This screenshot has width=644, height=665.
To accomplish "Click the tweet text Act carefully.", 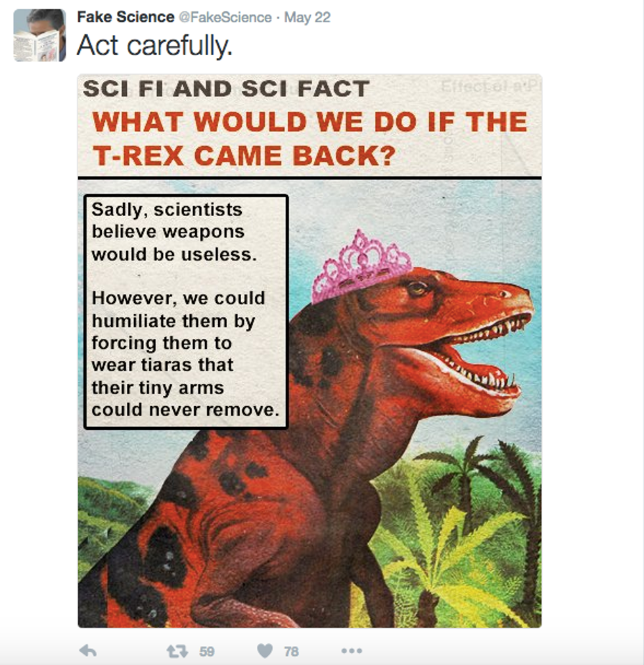I will (154, 45).
